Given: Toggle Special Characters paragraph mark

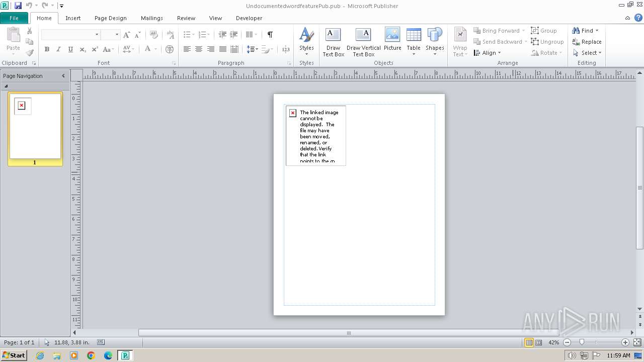Looking at the screenshot, I should point(270,35).
